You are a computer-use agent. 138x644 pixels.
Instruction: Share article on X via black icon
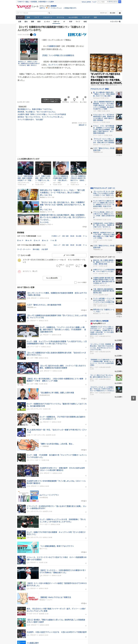tap(31, 35)
